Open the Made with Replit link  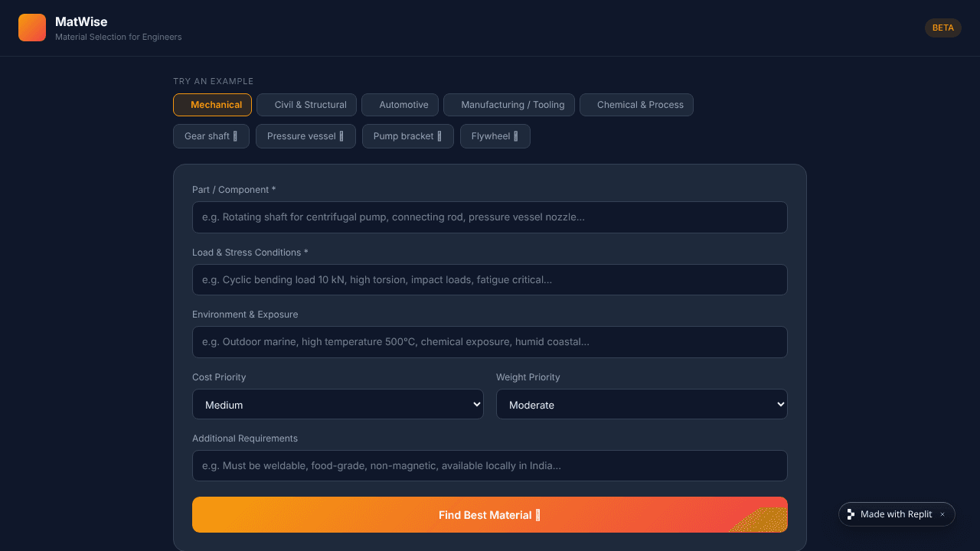click(x=896, y=514)
